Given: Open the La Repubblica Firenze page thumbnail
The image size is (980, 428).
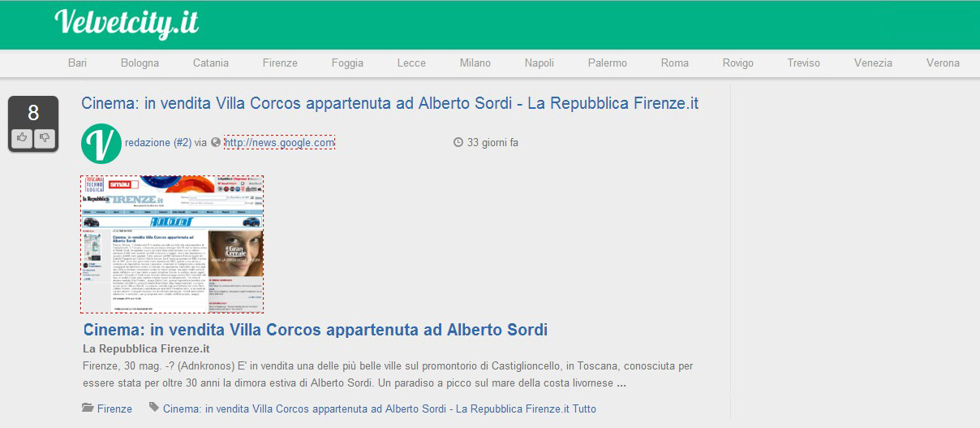Looking at the screenshot, I should click(x=172, y=244).
